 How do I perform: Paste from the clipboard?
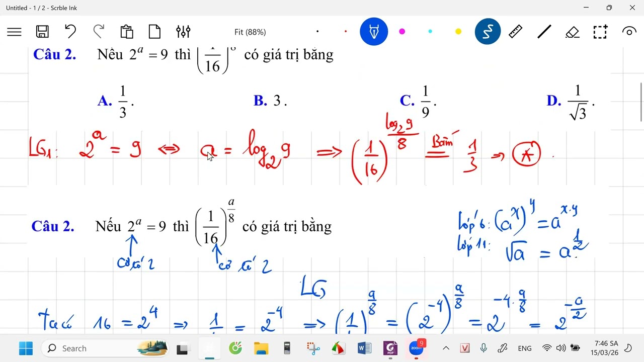(127, 32)
